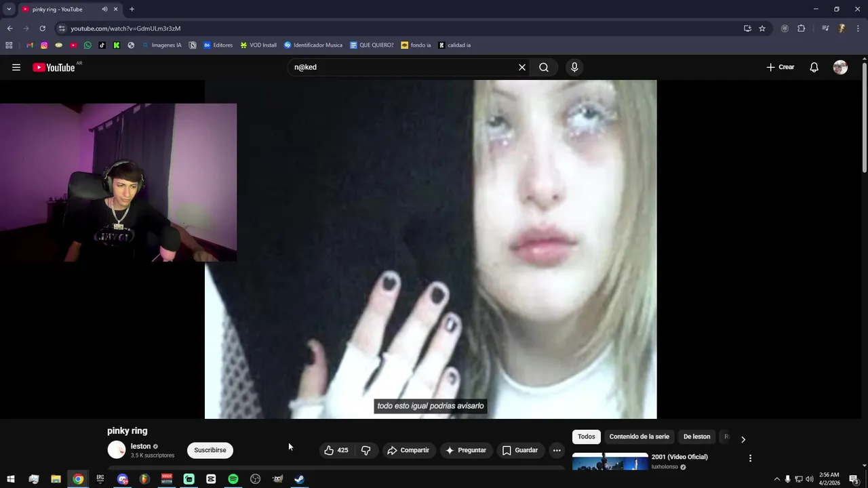Viewport: 868px width, 488px height.
Task: Save video with Guardar
Action: [x=520, y=450]
